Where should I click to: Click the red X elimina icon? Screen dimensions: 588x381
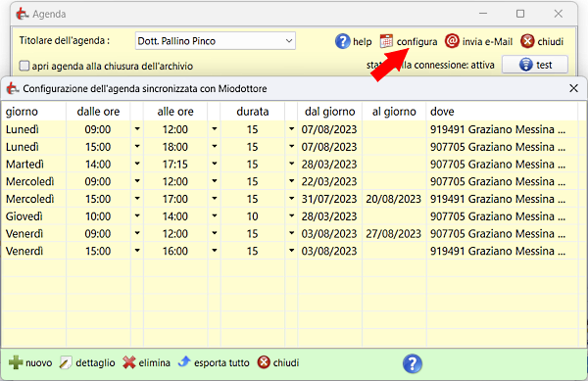(x=129, y=362)
